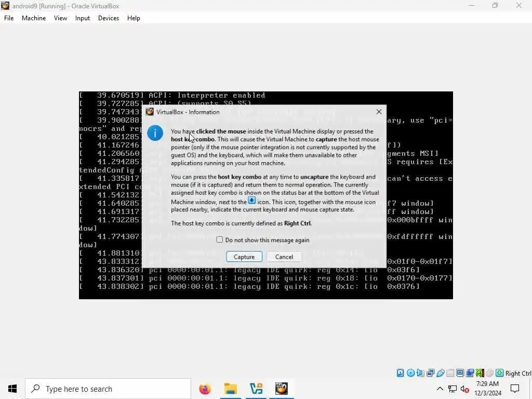The width and height of the screenshot is (532, 399).
Task: Click the display monitor indicator in status bar
Action: point(460,373)
